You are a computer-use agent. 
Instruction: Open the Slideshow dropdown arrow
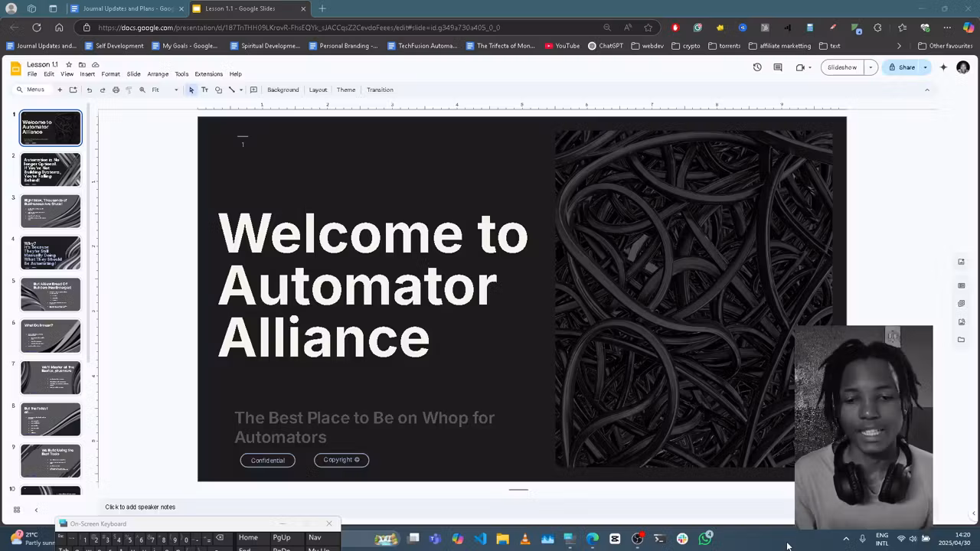[871, 67]
